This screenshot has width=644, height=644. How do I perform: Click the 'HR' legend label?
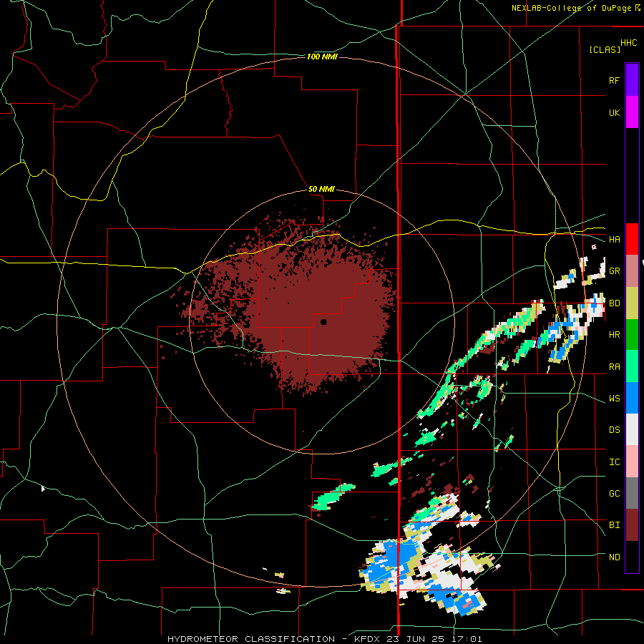pos(614,335)
